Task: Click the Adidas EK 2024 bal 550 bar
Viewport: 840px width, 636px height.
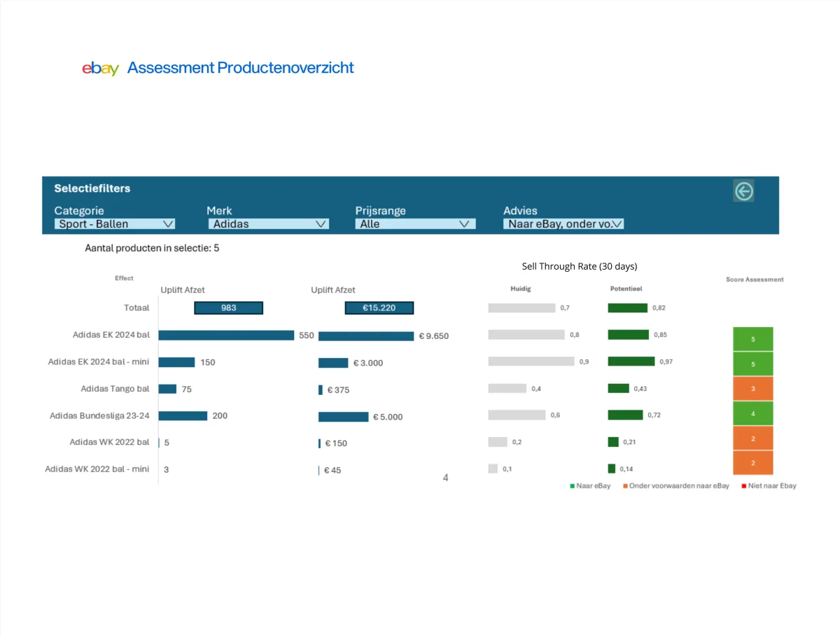Action: coord(226,336)
